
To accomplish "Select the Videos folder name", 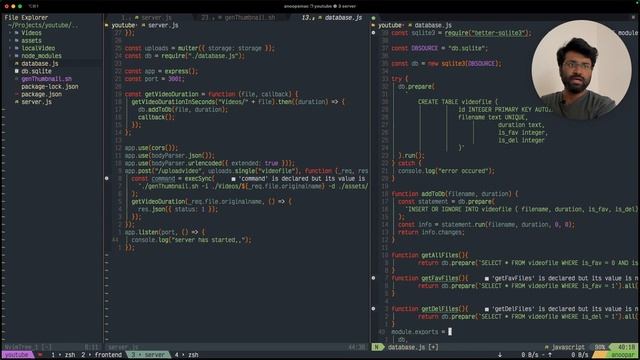I will (31, 33).
